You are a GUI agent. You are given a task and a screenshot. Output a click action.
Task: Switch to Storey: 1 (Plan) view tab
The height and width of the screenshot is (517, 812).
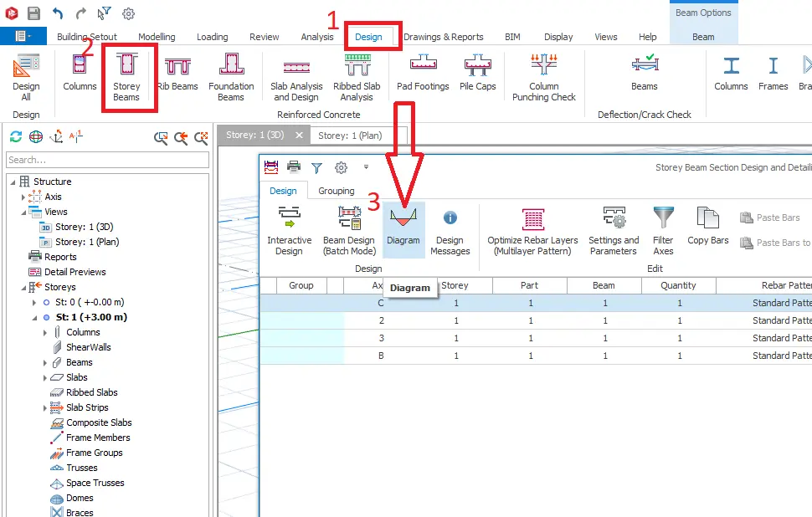350,136
